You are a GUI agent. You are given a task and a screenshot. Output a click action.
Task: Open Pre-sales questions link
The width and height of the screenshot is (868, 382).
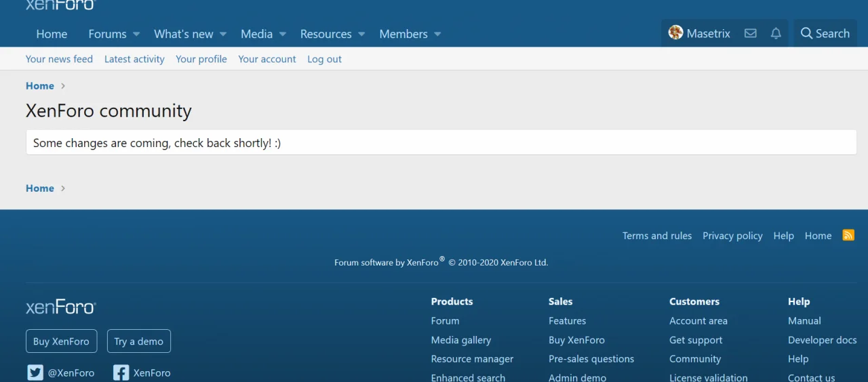(x=591, y=359)
